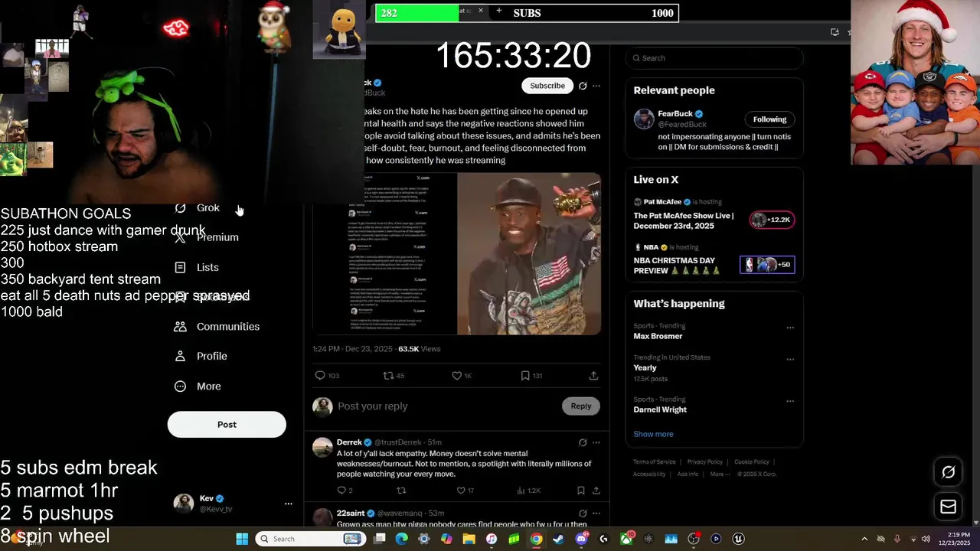Open options for Yearly trend

[x=790, y=359]
